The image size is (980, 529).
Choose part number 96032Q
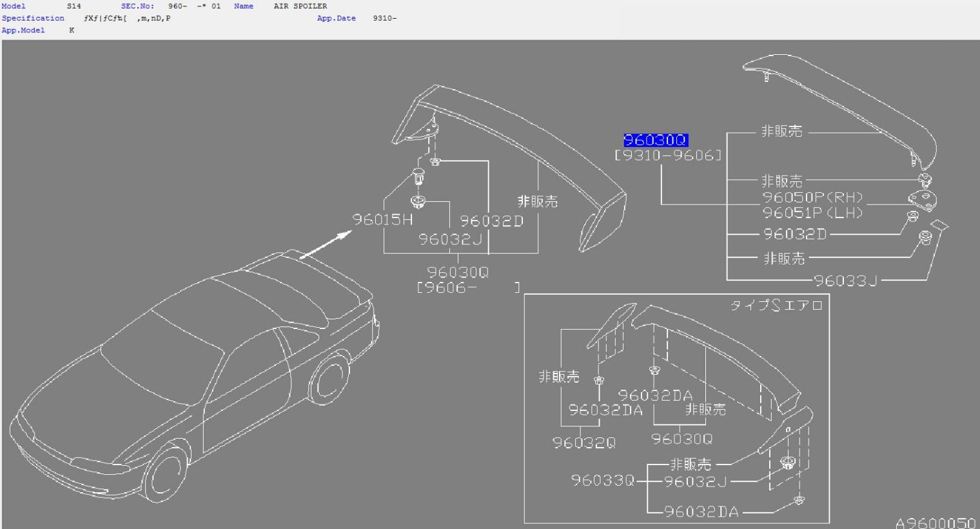tap(583, 443)
